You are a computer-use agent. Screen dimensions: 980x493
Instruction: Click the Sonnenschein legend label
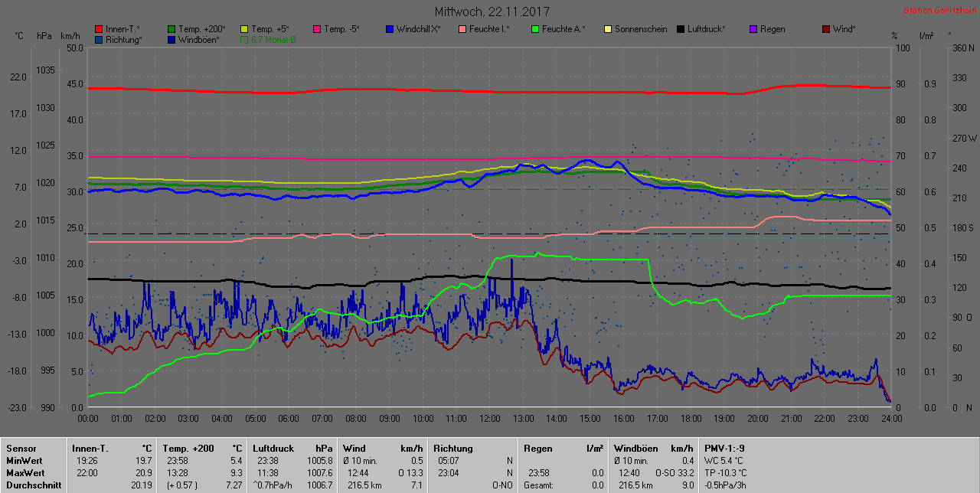click(641, 29)
